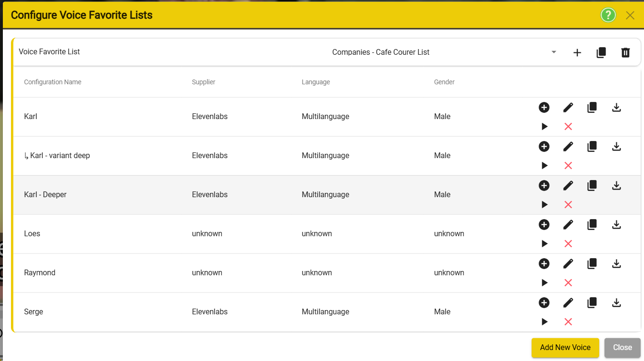Click the gray Close button
The image size is (644, 361).
623,348
